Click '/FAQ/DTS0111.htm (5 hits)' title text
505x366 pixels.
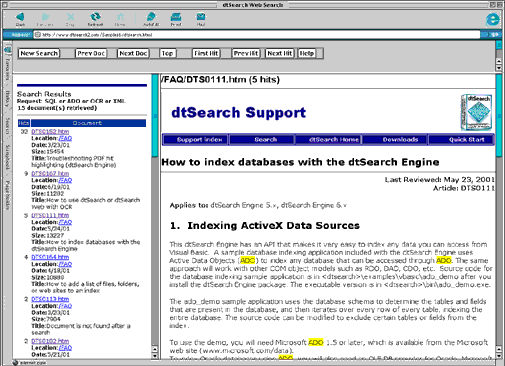(220, 80)
